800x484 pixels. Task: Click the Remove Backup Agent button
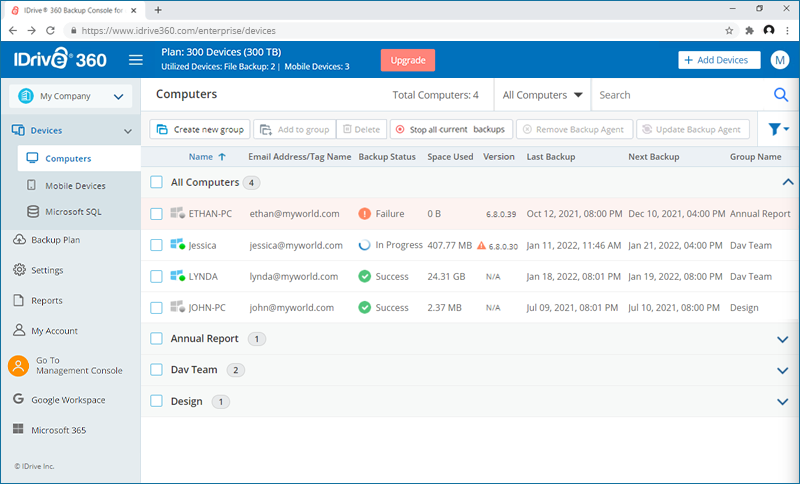574,129
